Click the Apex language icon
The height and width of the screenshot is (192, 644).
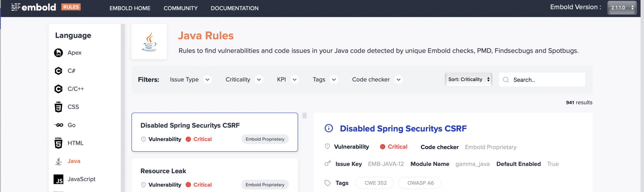point(58,53)
